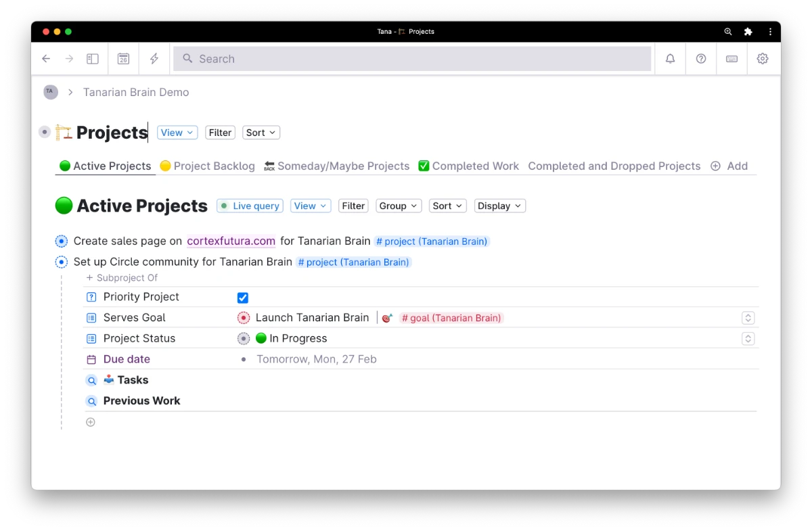Viewport: 812px width, 531px height.
Task: Select the Active Projects tab
Action: tap(106, 166)
